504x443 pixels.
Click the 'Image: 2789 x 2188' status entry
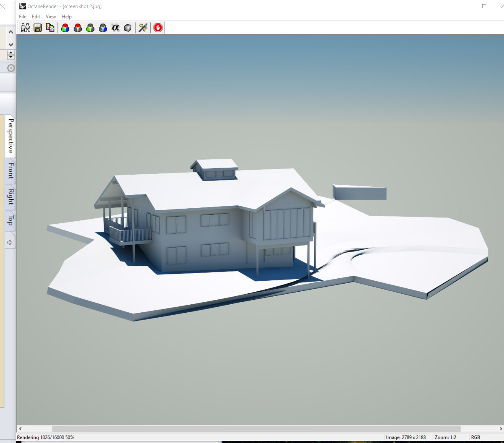(x=406, y=437)
